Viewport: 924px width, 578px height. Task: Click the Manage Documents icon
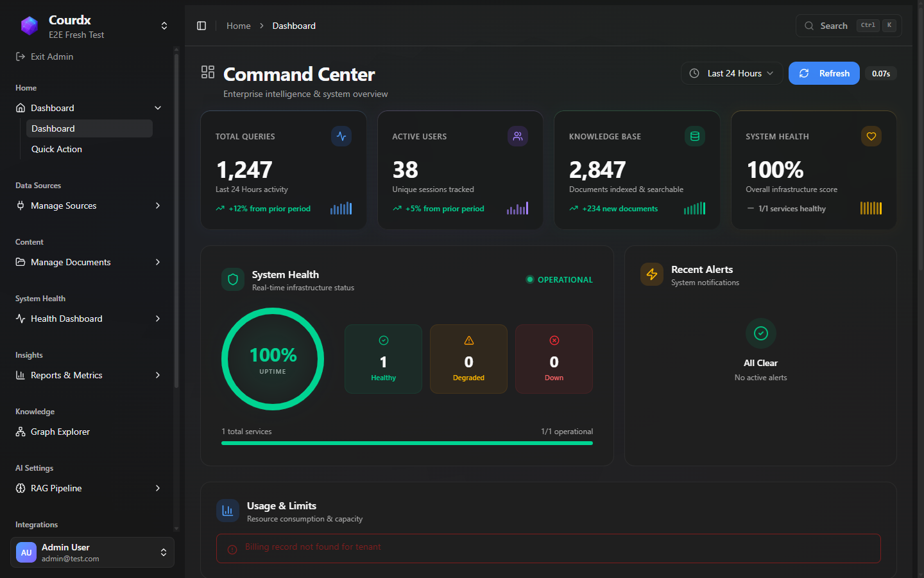pyautogui.click(x=20, y=262)
